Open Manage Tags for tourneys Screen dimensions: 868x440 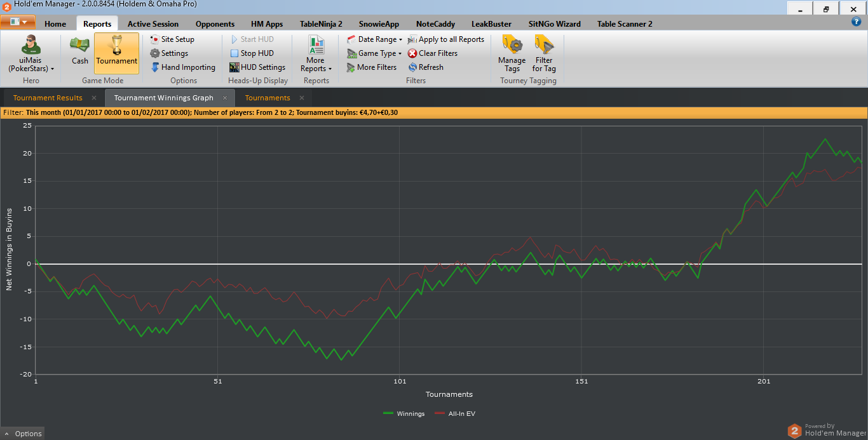click(512, 53)
